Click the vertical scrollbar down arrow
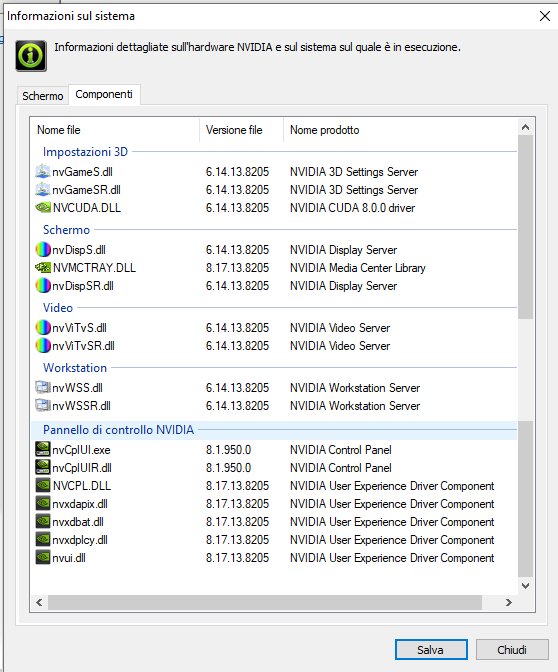The image size is (558, 672). pos(525,585)
